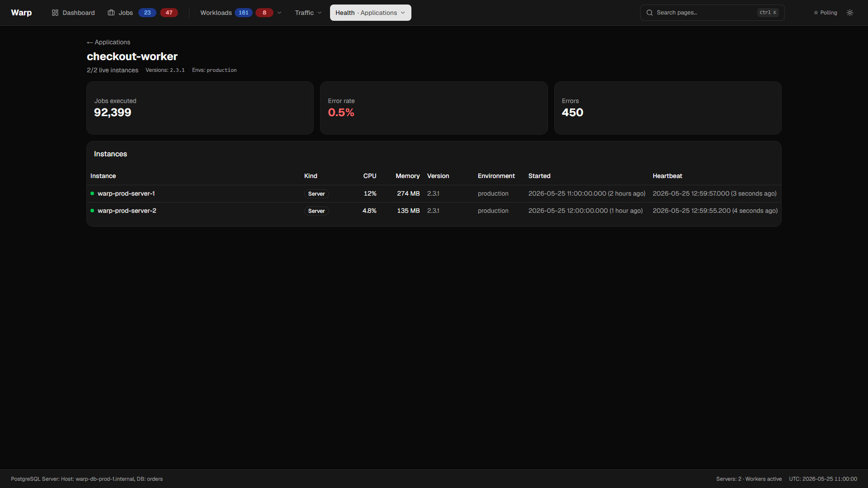
Task: Go back to Applications
Action: tap(108, 42)
